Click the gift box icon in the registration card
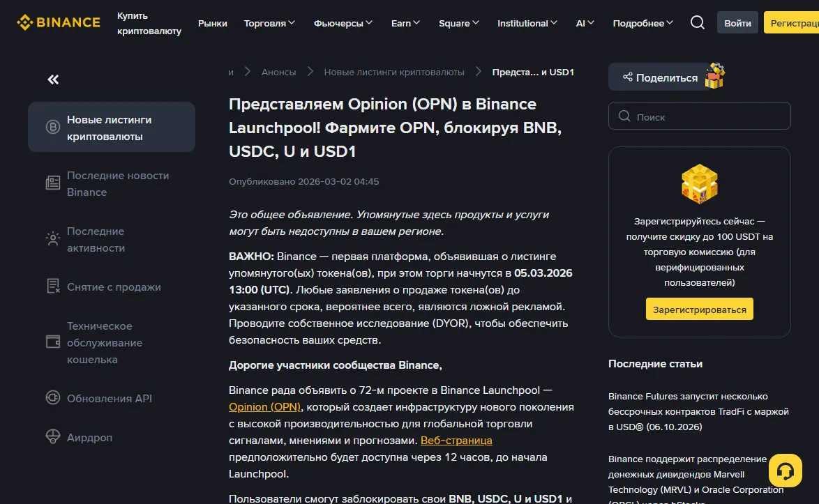The image size is (819, 504). [x=700, y=183]
